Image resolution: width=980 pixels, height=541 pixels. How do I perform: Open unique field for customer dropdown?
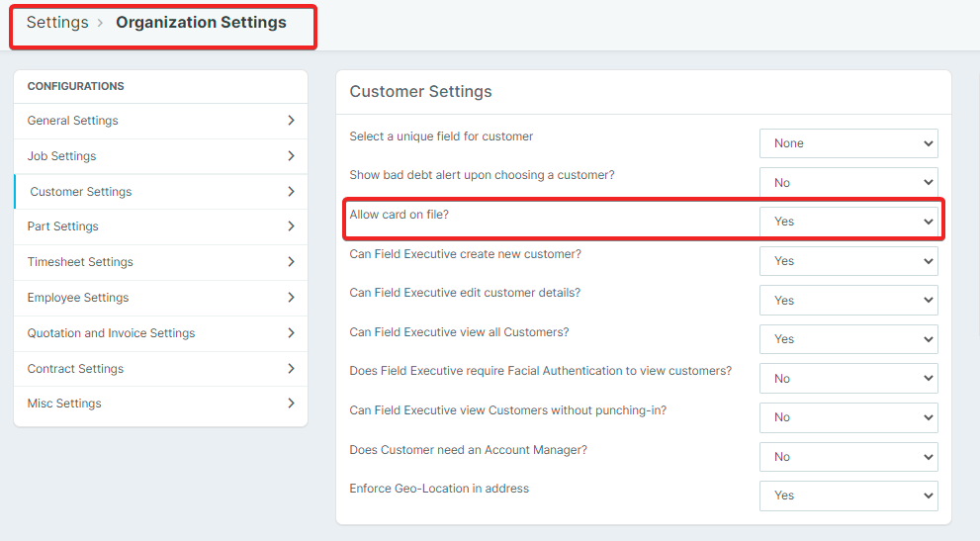point(847,143)
